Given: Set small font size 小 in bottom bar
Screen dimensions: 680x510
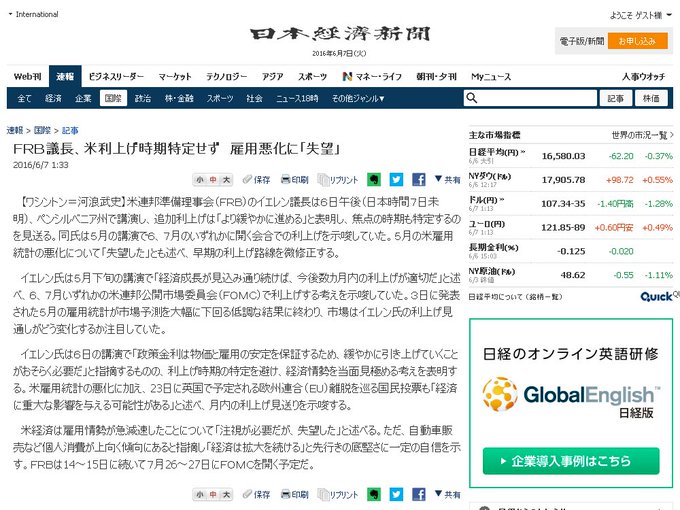Looking at the screenshot, I should point(199,494).
